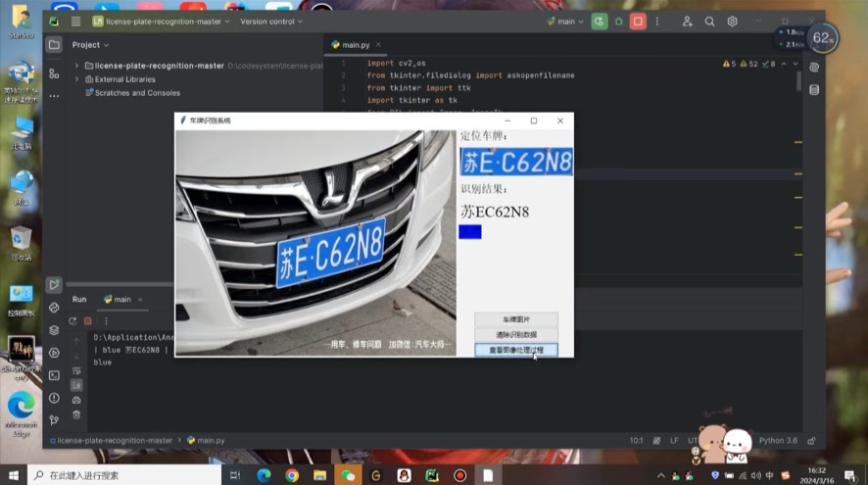Open more run actions vertical dots in top toolbar
868x485 pixels.
[x=657, y=22]
